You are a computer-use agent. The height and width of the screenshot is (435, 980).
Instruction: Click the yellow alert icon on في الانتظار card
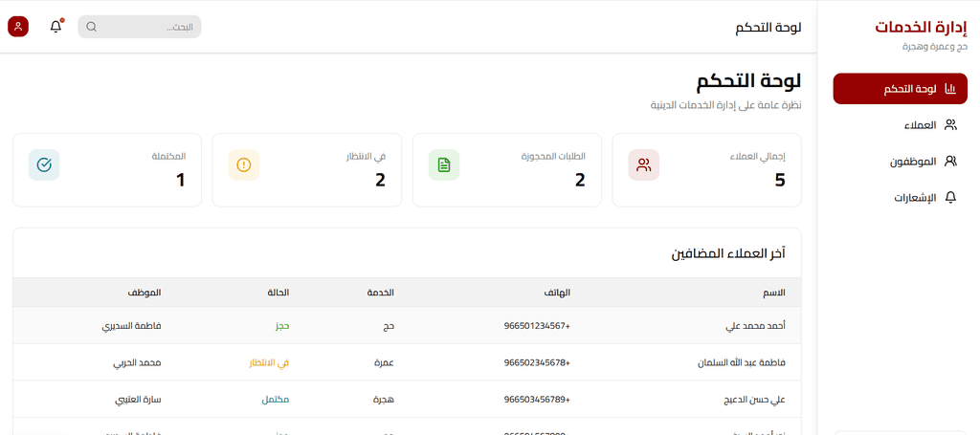click(244, 165)
